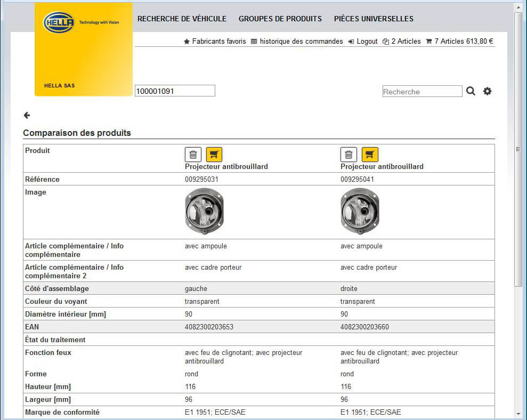The height and width of the screenshot is (420, 527).
Task: Click the 'droite' assembly side value
Action: pyautogui.click(x=349, y=288)
